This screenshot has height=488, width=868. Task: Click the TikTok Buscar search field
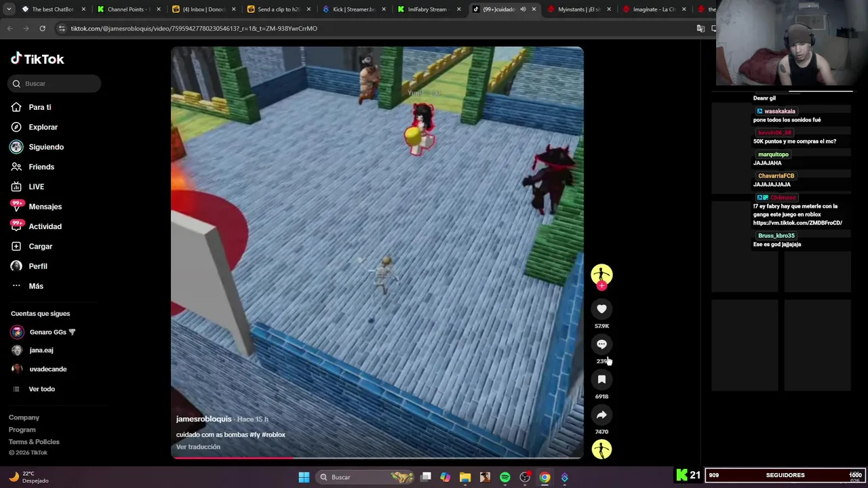click(55, 83)
